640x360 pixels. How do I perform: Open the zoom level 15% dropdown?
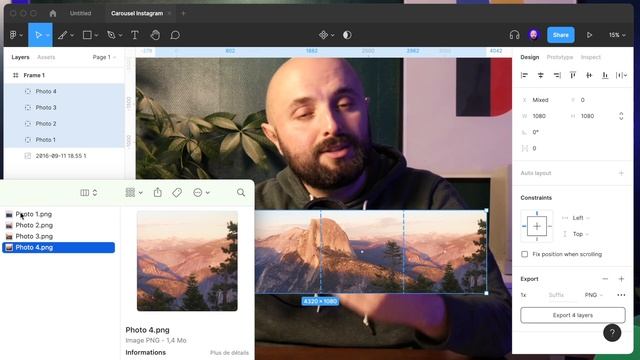point(617,35)
